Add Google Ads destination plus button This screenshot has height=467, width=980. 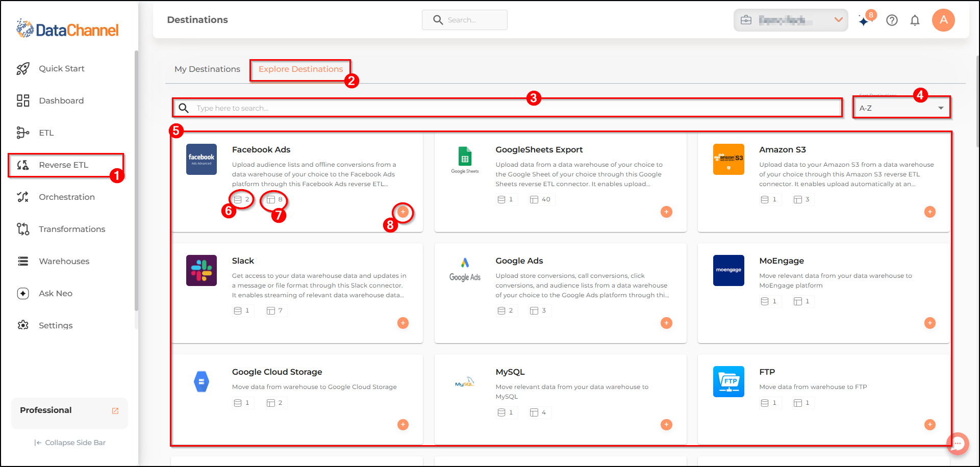click(x=666, y=323)
